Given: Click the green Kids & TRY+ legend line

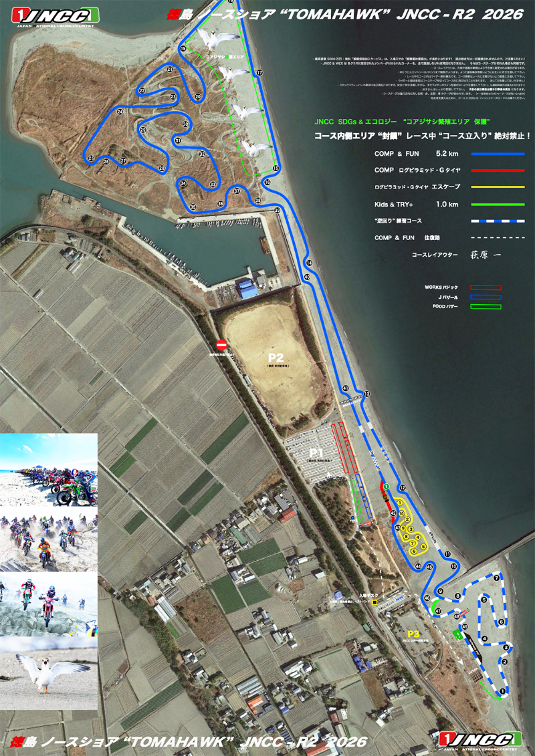Looking at the screenshot, I should coord(497,204).
